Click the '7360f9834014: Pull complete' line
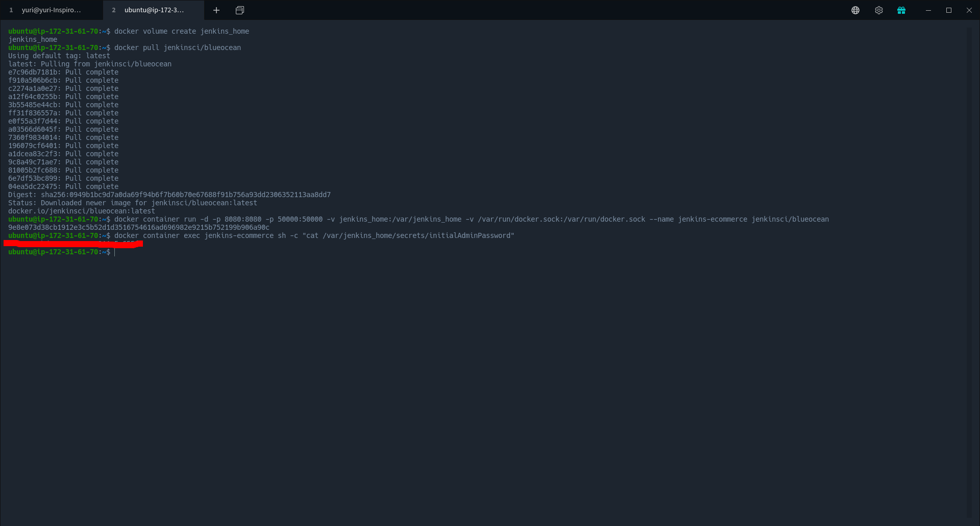Screen dimensions: 980x526 tap(63, 137)
